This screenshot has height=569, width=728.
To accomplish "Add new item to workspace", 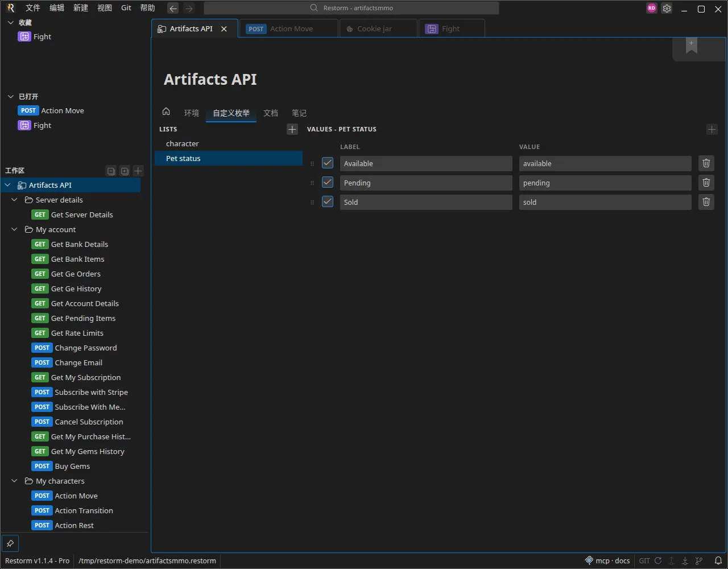I will coord(138,171).
